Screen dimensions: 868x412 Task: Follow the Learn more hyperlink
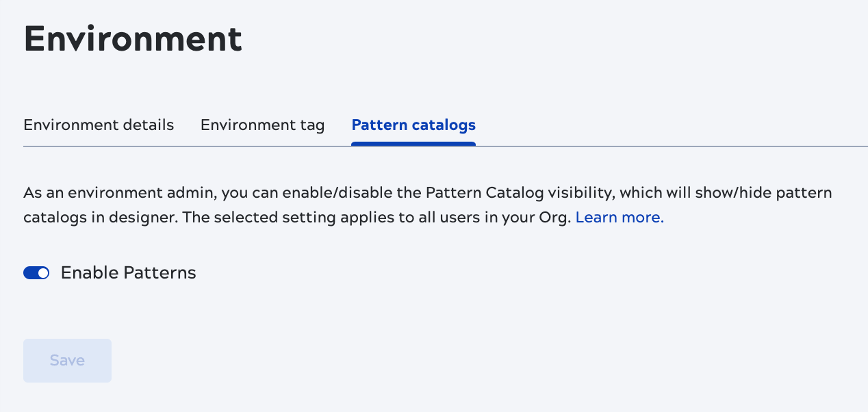[618, 217]
